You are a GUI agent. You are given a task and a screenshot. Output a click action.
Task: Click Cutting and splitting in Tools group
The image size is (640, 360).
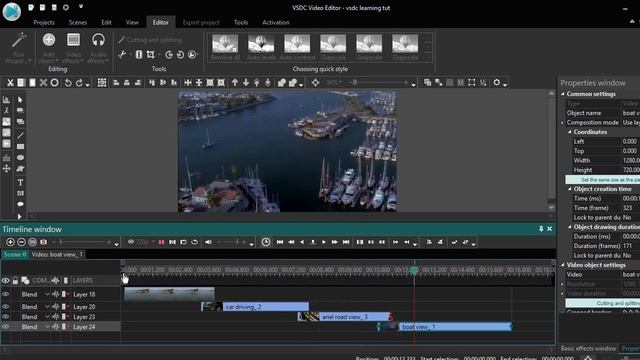150,40
